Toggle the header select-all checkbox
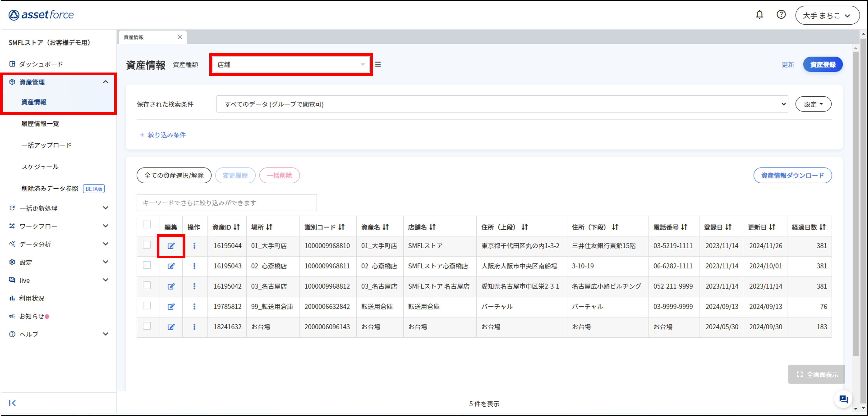The height and width of the screenshot is (416, 868). (x=147, y=224)
